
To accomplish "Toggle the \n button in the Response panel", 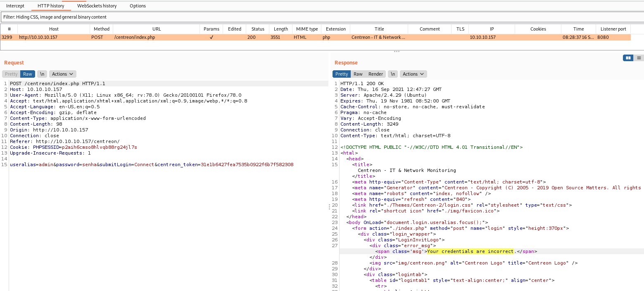I will (392, 74).
